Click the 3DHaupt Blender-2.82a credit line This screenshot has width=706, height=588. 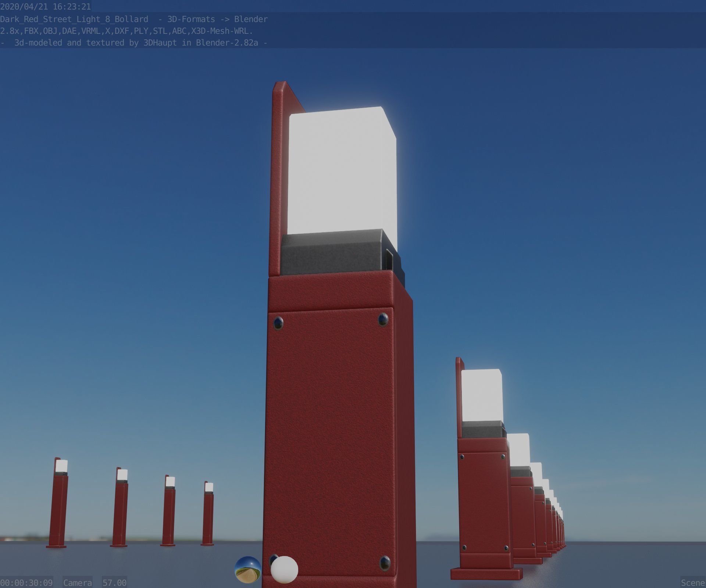[134, 43]
